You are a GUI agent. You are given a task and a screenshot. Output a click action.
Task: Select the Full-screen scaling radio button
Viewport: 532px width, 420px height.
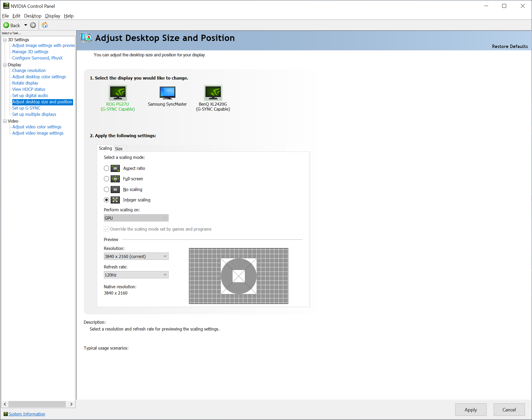pyautogui.click(x=107, y=179)
